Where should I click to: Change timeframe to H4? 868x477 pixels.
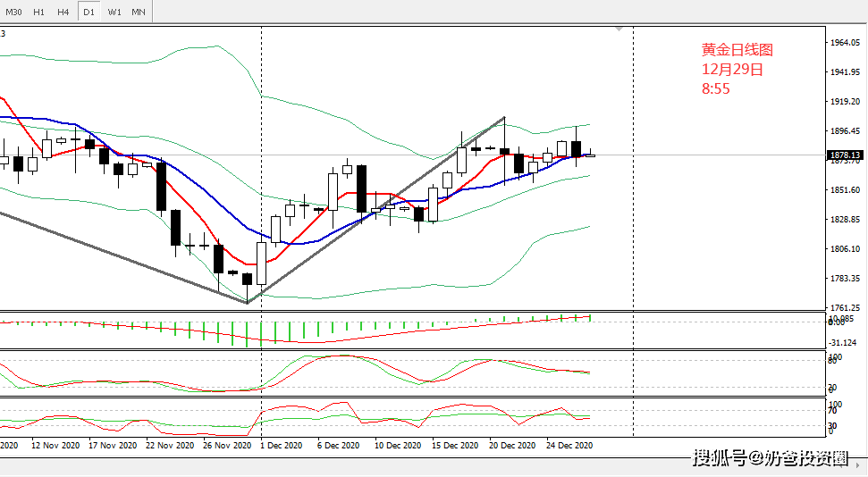point(63,12)
